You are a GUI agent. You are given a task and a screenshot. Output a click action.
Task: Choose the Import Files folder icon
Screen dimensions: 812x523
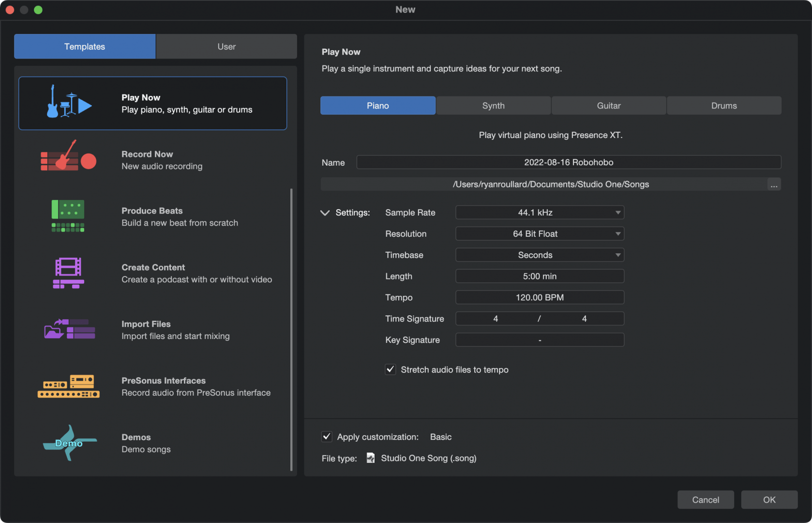point(69,329)
